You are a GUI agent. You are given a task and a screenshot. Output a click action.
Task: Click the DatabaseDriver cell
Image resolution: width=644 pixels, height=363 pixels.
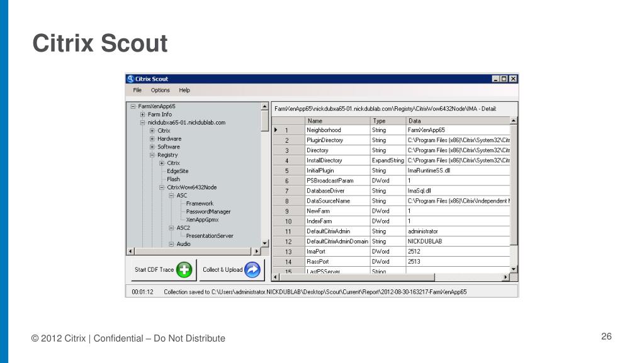pos(337,191)
